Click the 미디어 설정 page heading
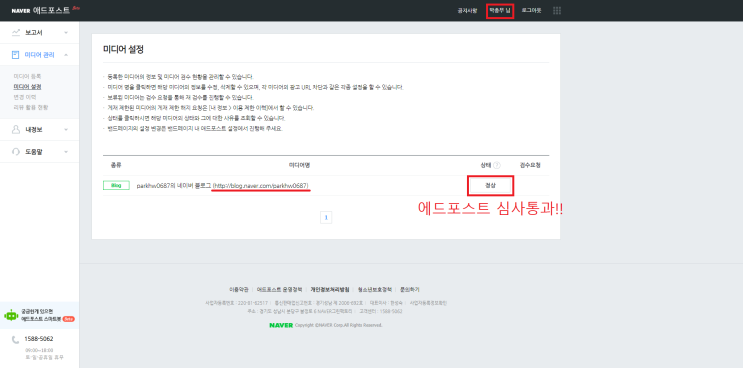 (x=123, y=49)
